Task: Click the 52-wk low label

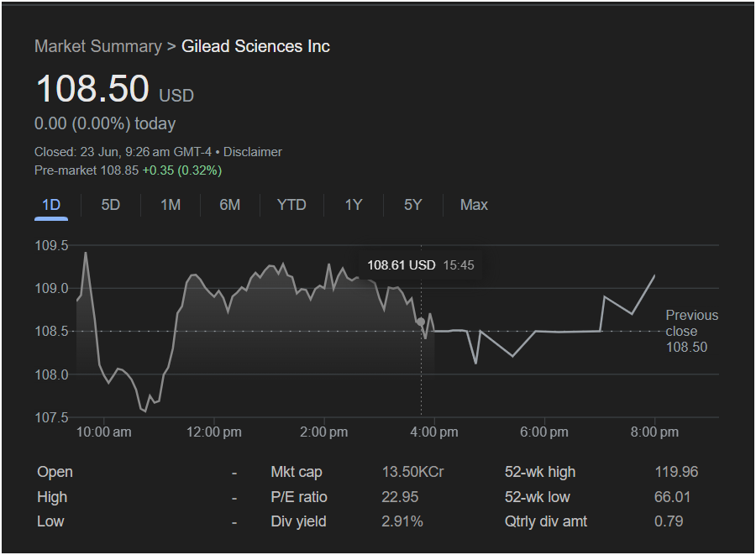Action: (x=537, y=497)
